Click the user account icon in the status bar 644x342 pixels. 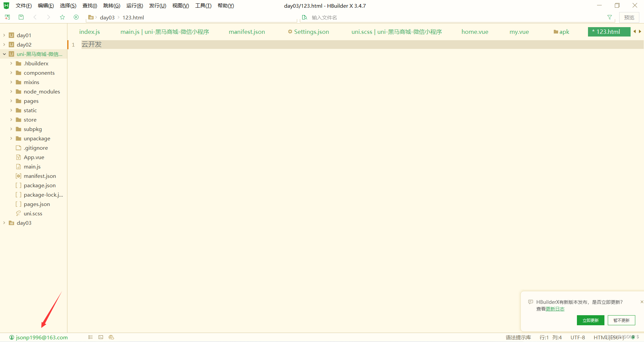click(12, 337)
